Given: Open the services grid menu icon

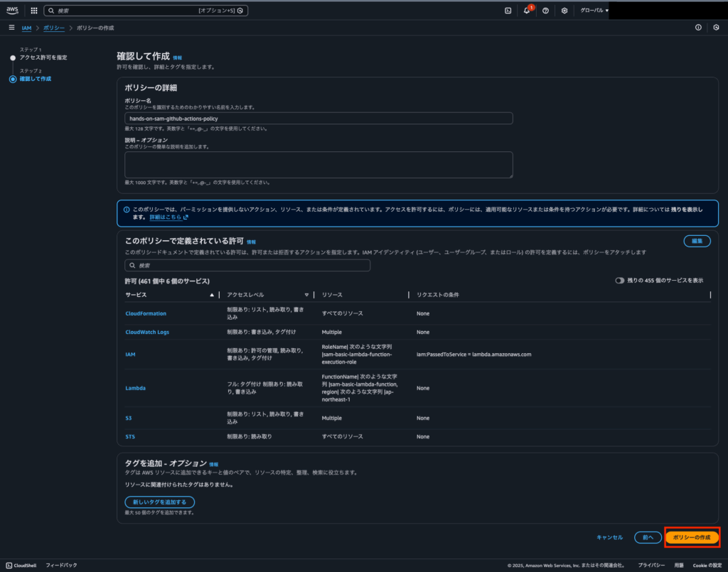Looking at the screenshot, I should (x=34, y=11).
